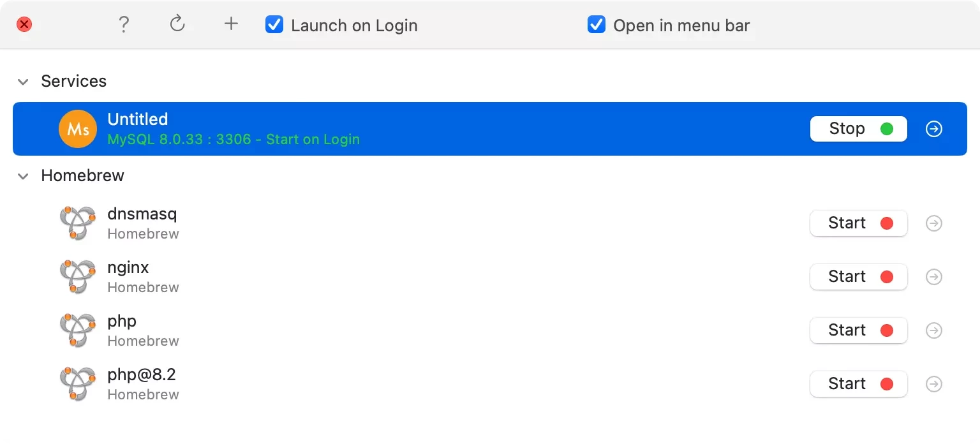Click the php@8.2 Homebrew icon

[x=78, y=383]
